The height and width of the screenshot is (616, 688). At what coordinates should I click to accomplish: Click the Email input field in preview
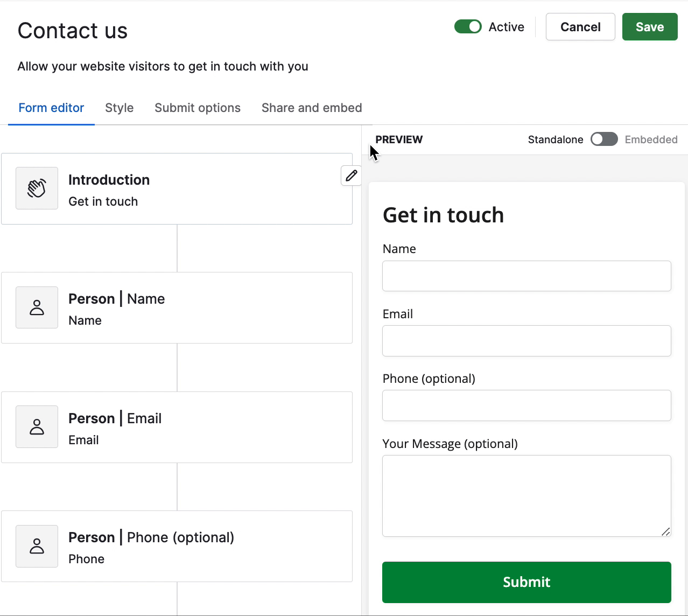pos(526,341)
